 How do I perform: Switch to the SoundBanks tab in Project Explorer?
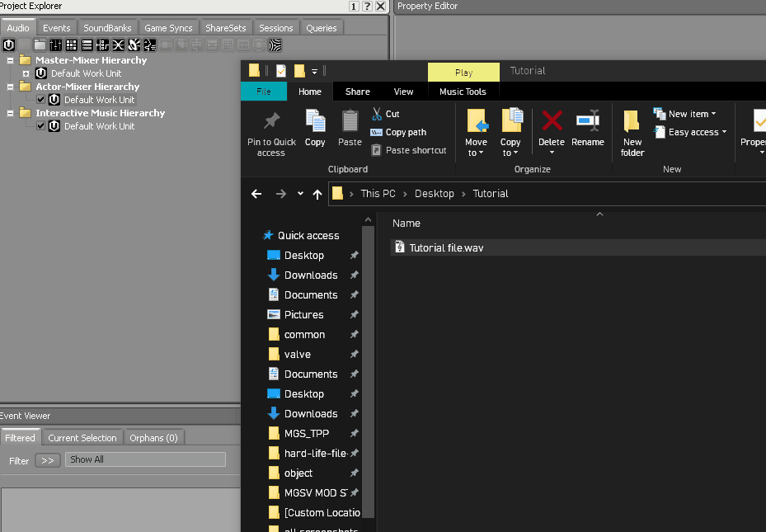[x=107, y=27]
